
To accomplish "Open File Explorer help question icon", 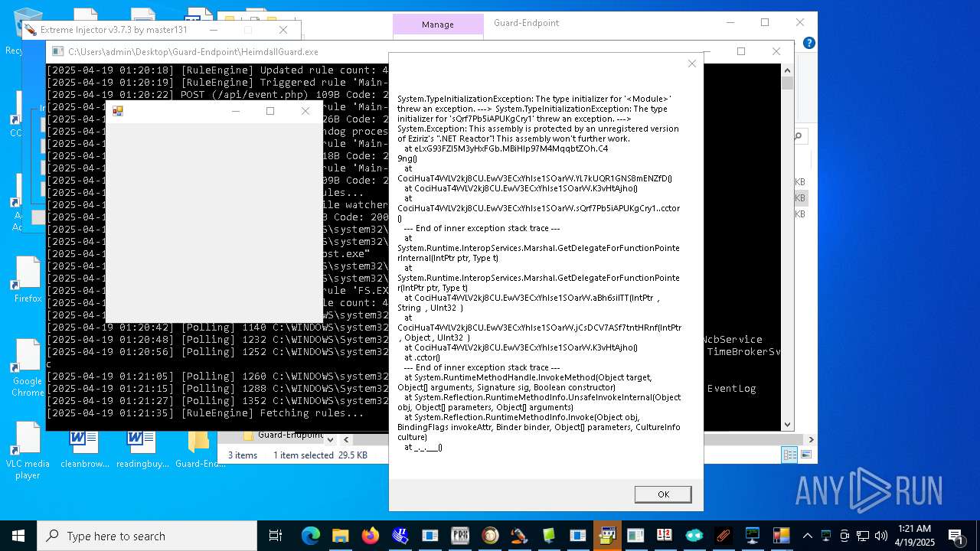I will point(808,43).
